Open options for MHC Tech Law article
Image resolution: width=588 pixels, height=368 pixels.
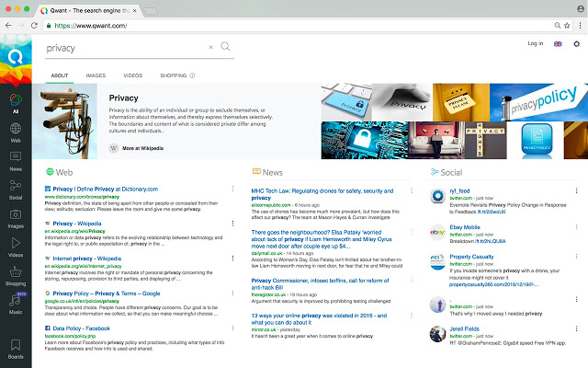click(x=412, y=190)
